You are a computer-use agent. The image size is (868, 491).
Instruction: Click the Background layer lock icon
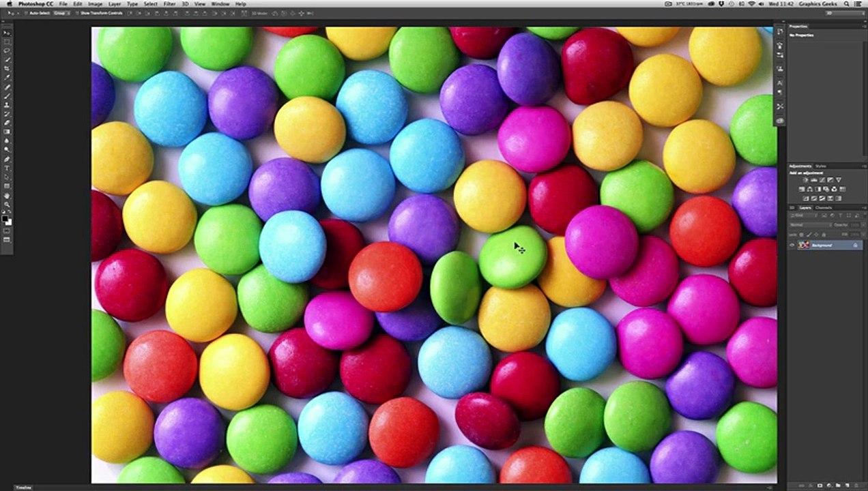click(x=855, y=245)
